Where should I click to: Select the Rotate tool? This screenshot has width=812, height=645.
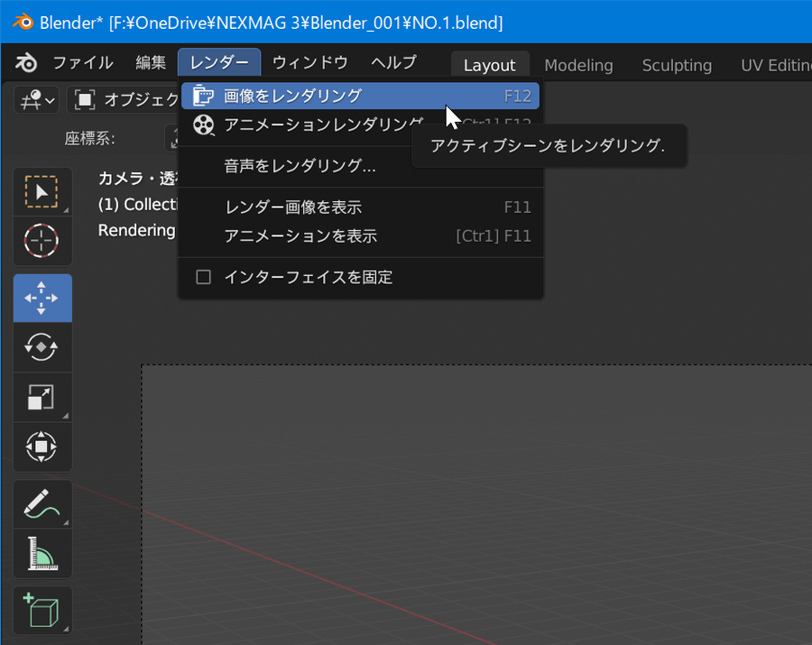(42, 346)
